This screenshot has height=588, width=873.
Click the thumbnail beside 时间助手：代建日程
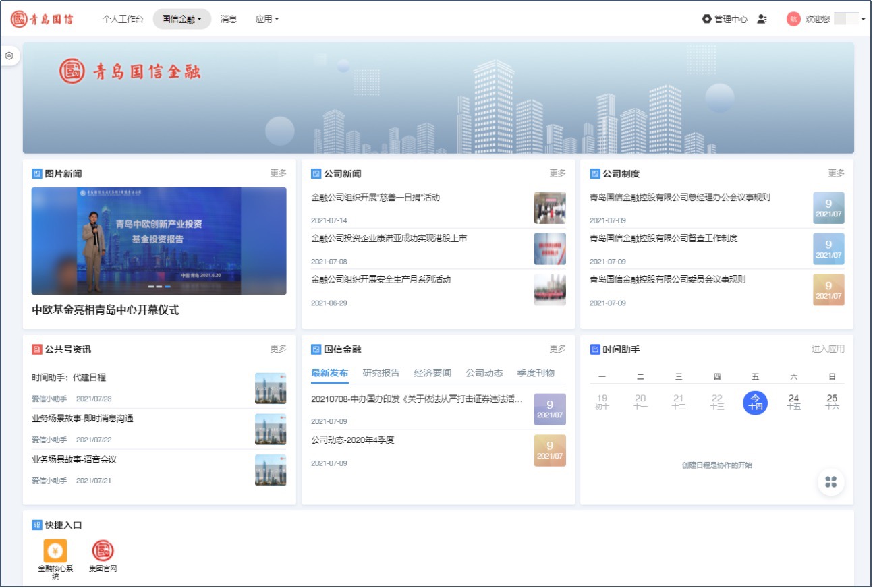tap(271, 388)
